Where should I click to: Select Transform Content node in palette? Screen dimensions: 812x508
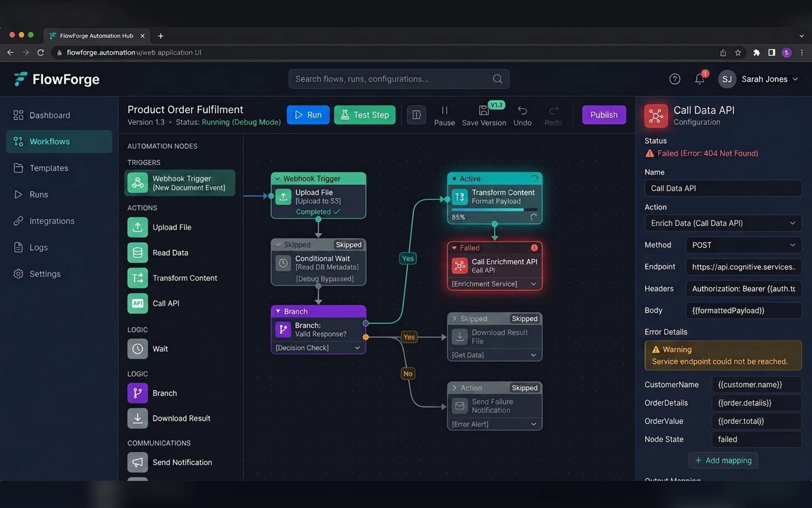179,278
